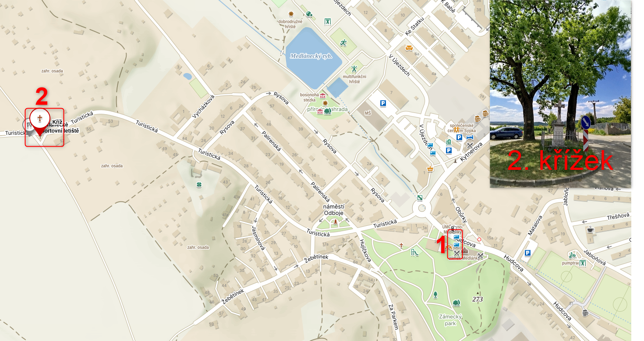
Task: Select the orange furniture store sofa icon
Action: coord(409,48)
